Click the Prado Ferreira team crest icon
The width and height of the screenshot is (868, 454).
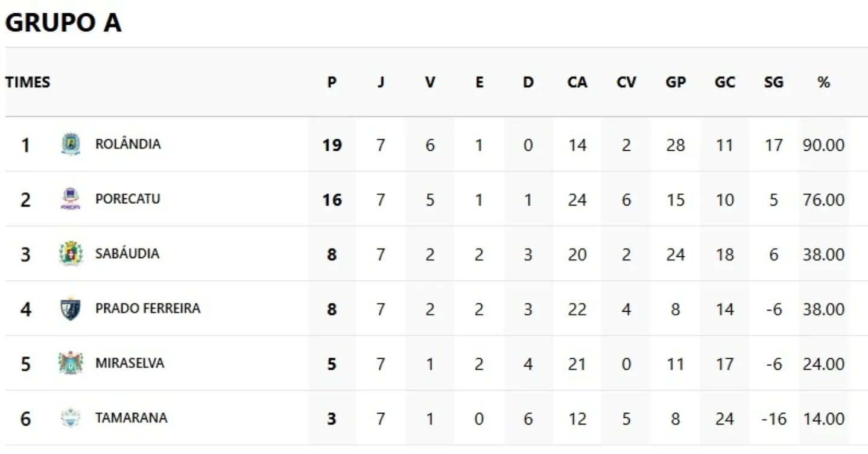(71, 309)
